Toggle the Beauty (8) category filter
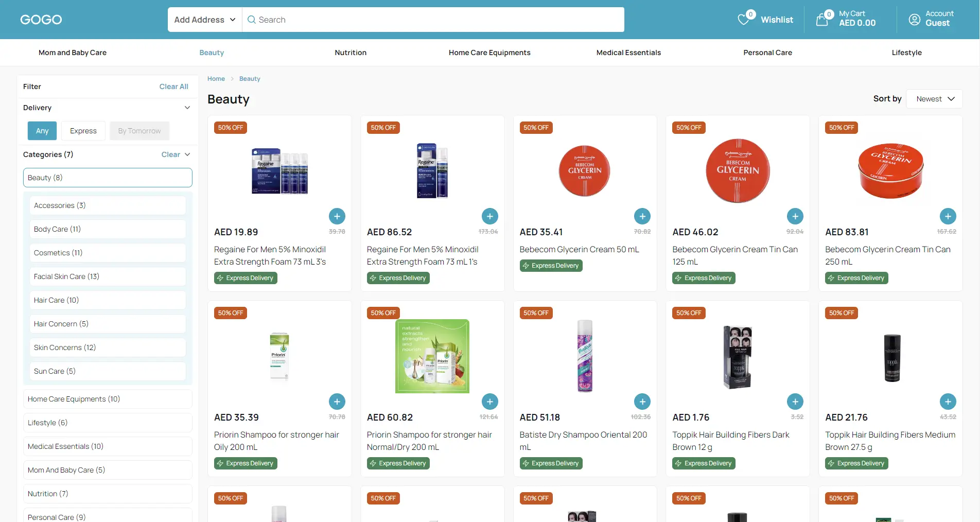The height and width of the screenshot is (522, 980). point(108,178)
